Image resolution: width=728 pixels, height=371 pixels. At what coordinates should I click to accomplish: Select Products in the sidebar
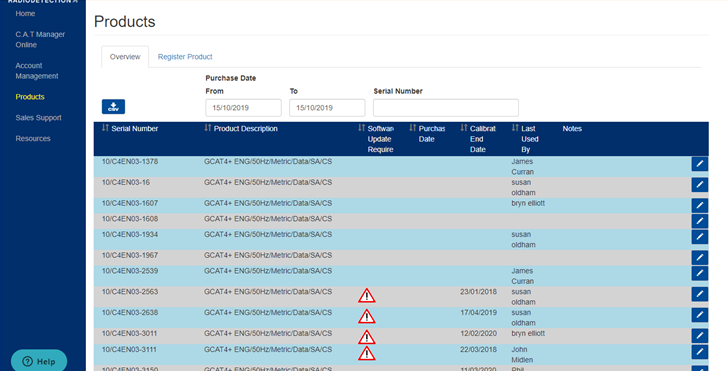(30, 97)
